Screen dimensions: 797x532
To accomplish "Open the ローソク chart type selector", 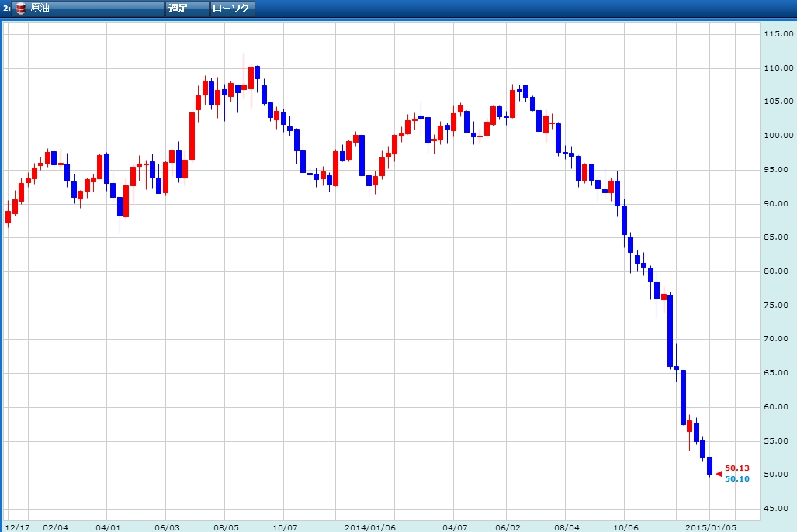I will [233, 8].
